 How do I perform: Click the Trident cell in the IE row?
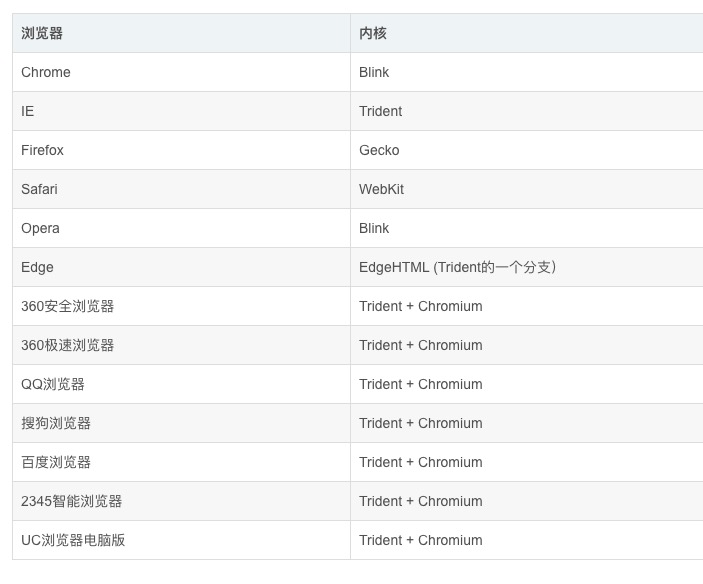pyautogui.click(x=381, y=111)
